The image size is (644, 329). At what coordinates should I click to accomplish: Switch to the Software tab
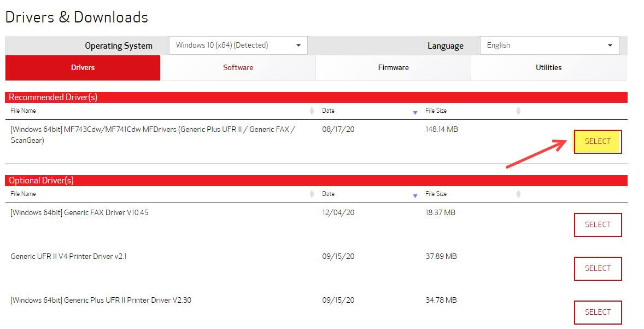tap(238, 67)
